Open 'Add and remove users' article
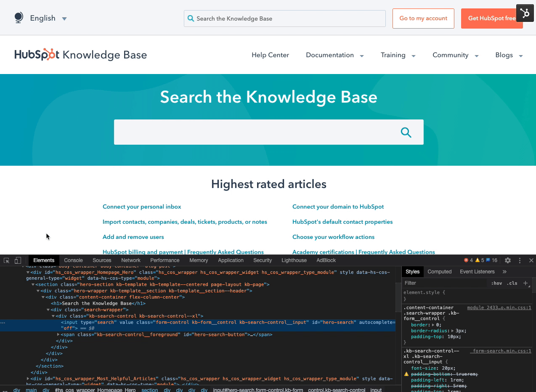536x392 pixels. tap(133, 237)
